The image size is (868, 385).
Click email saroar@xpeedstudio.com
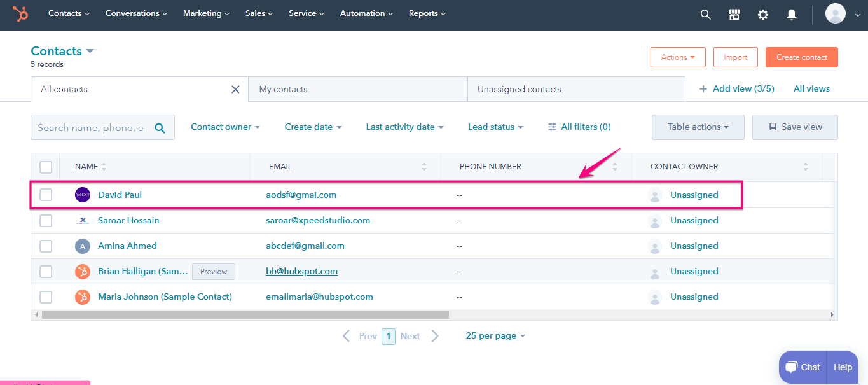(318, 220)
